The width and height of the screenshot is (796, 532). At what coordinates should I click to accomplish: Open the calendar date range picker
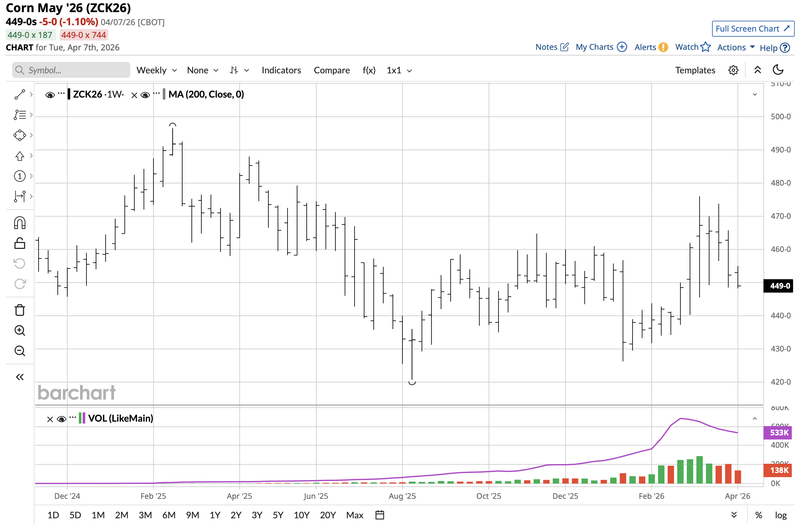(x=379, y=515)
